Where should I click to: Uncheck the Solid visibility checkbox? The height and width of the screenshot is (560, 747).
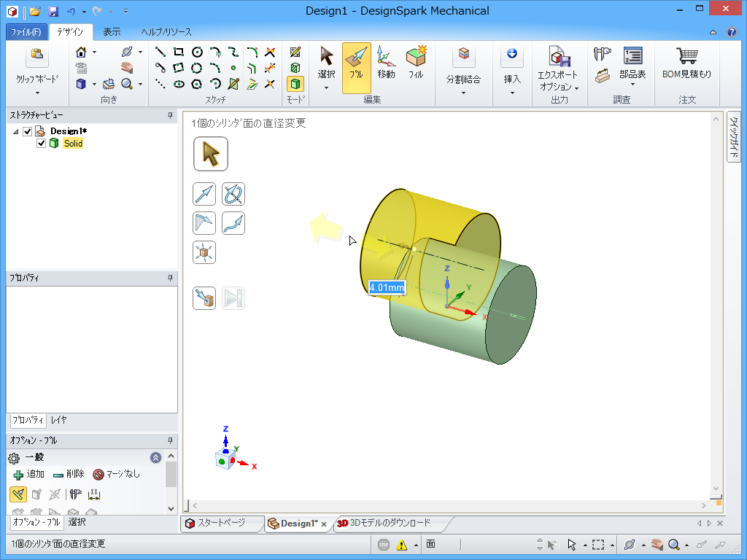(x=41, y=144)
